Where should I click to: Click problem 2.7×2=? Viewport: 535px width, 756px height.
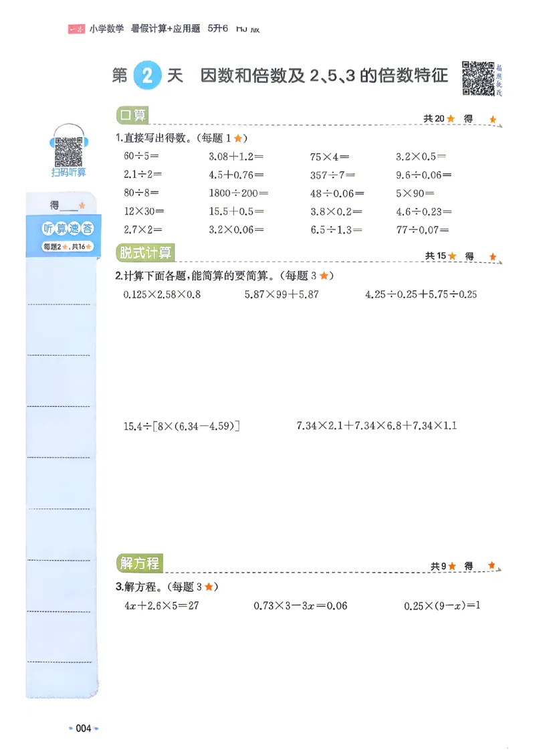point(142,229)
